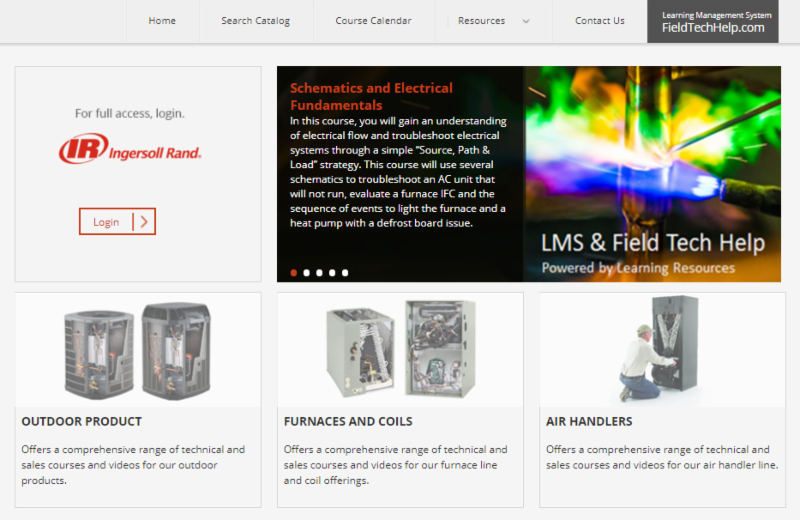Select the third carousel slide dot
This screenshot has width=800, height=520.
[x=319, y=273]
